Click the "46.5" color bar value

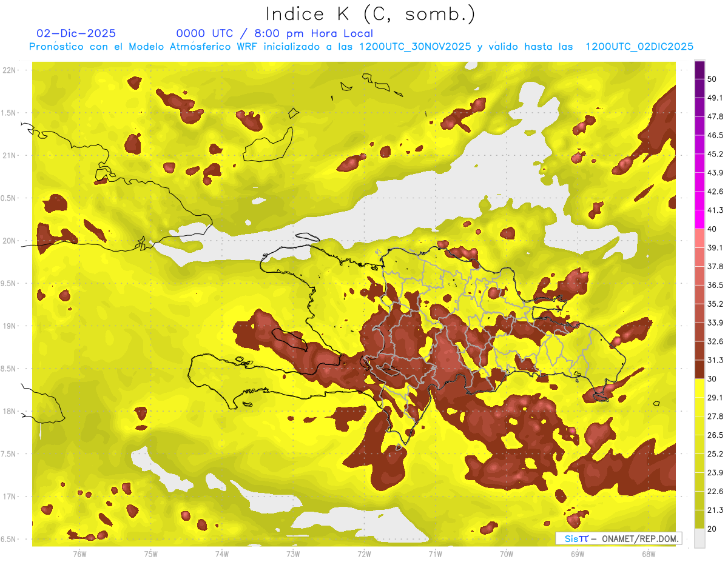click(x=715, y=135)
